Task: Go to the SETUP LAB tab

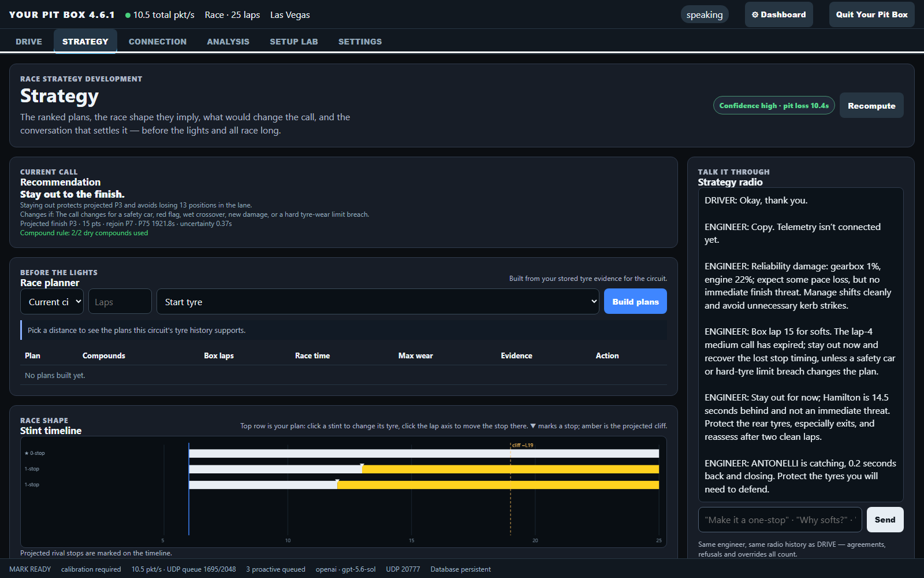Action: [294, 42]
